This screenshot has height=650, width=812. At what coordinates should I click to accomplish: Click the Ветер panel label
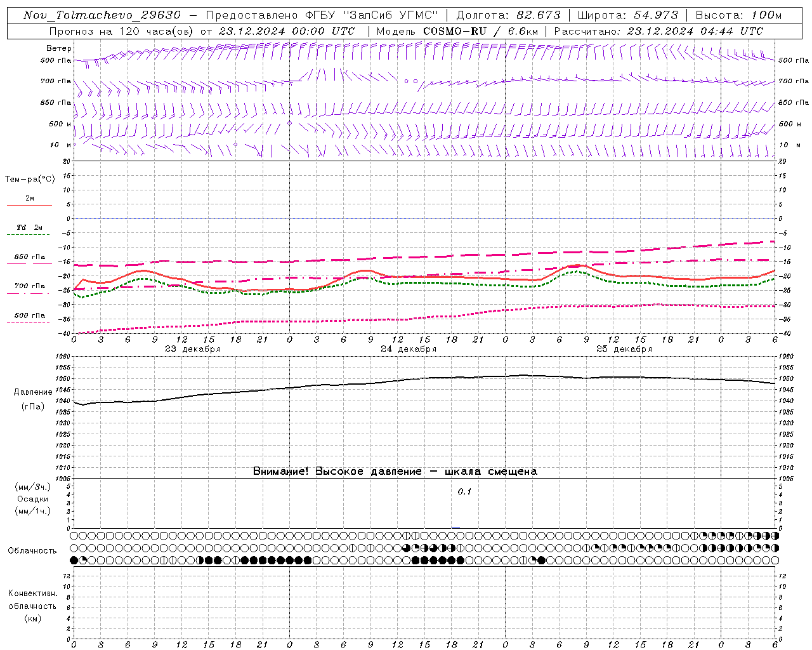[58, 48]
